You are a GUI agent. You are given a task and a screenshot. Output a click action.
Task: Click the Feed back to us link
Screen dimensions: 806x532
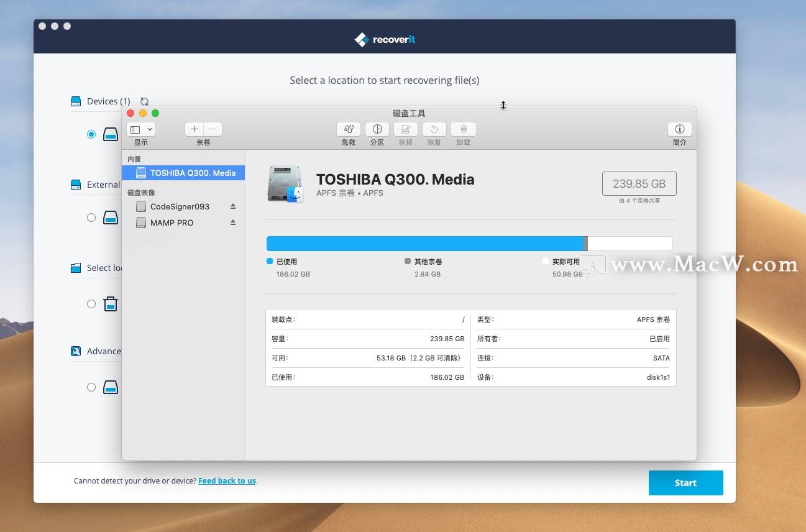tap(227, 480)
